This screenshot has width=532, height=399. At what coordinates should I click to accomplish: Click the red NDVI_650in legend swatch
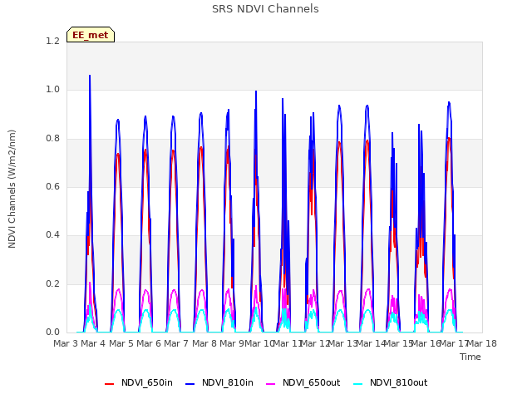pyautogui.click(x=109, y=384)
